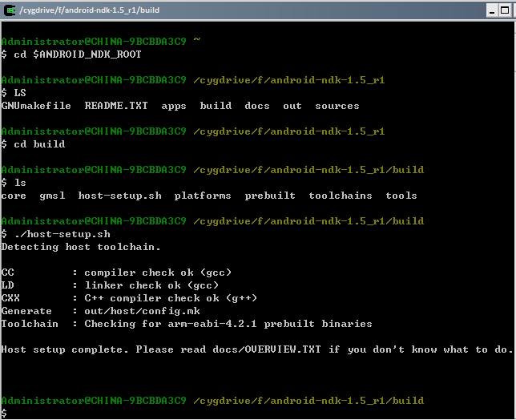Viewport: 516px width, 420px height.
Task: Click the 'CC : compiler check ok (gcc)' line
Action: [x=116, y=273]
